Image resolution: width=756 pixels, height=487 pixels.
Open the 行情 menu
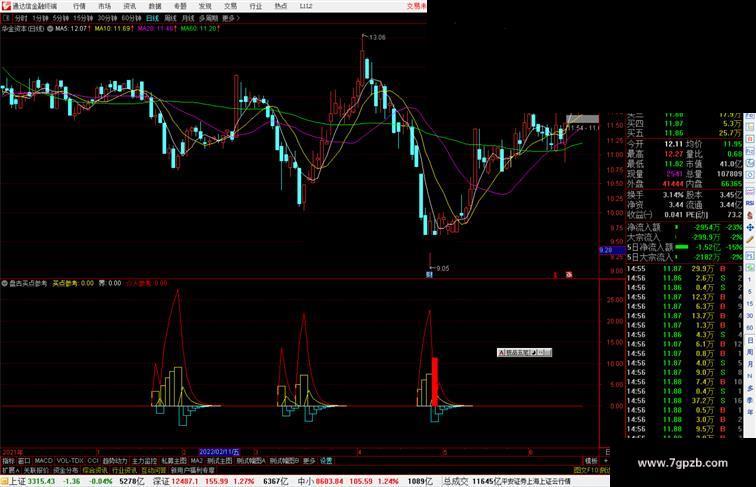point(80,6)
